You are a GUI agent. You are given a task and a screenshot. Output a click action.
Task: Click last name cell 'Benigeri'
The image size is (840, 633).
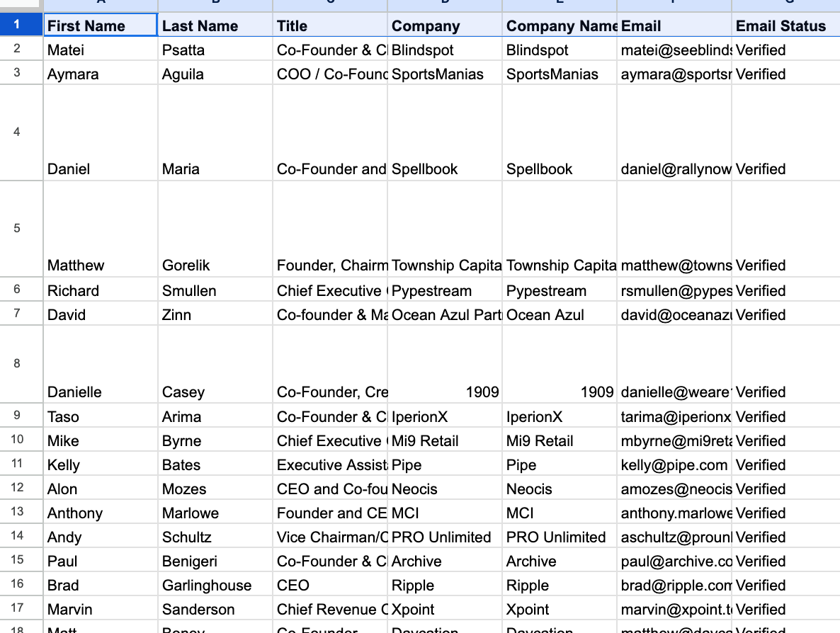coord(215,560)
